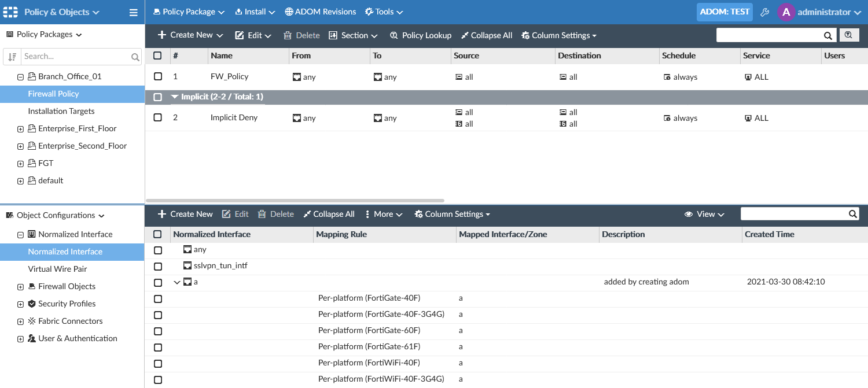Check the FortiGate-60F mapping checkbox
This screenshot has height=388, width=868.
coord(158,331)
